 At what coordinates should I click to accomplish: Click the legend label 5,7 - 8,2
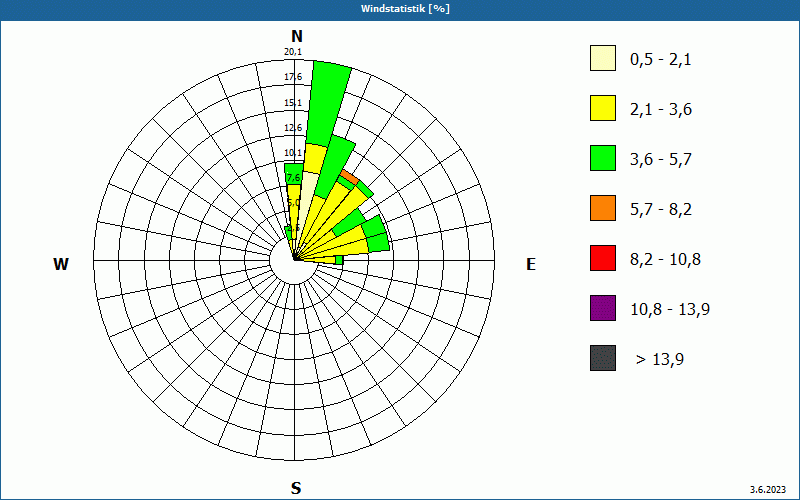661,210
